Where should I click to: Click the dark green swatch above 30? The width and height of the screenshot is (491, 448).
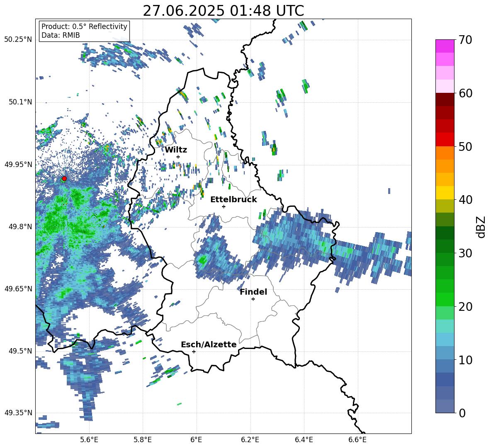(x=445, y=246)
